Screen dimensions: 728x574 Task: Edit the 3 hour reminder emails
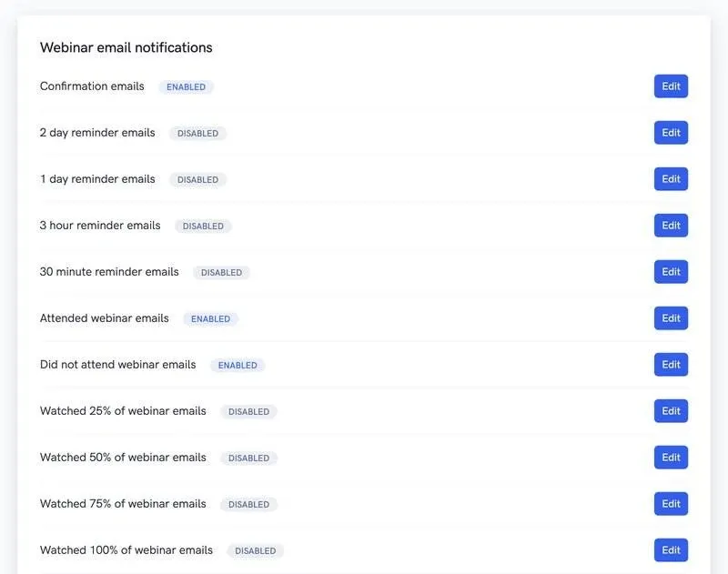tap(671, 226)
